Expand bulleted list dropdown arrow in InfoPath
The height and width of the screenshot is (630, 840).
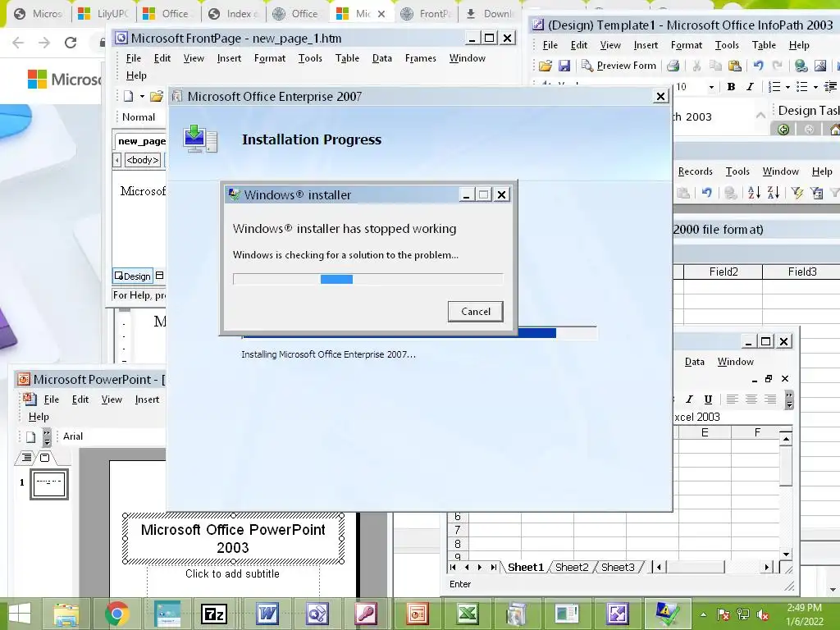[x=815, y=87]
